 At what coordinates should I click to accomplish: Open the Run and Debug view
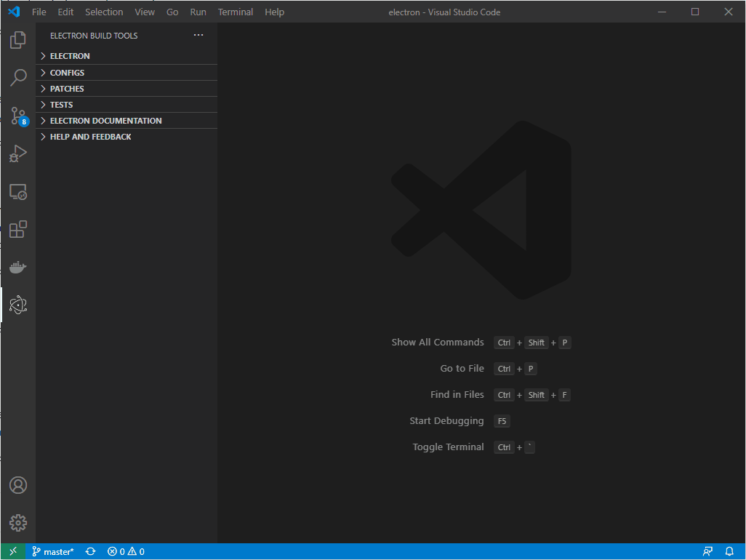click(18, 153)
